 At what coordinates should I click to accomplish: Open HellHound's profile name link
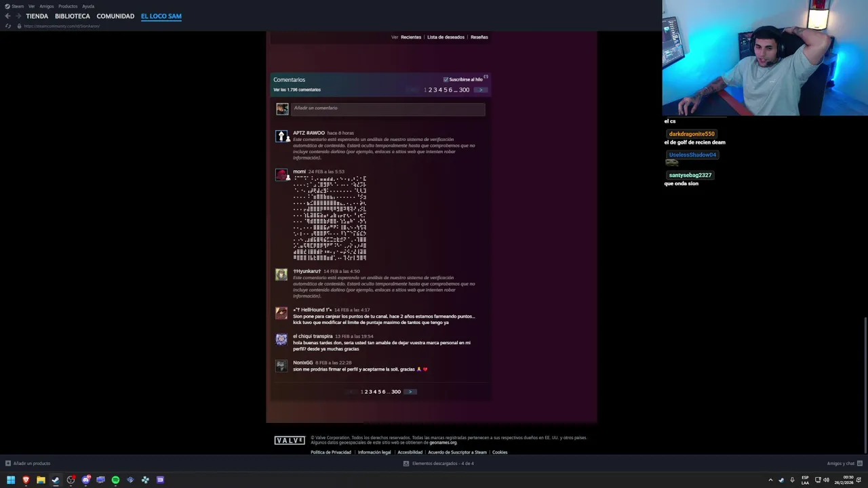(x=313, y=310)
